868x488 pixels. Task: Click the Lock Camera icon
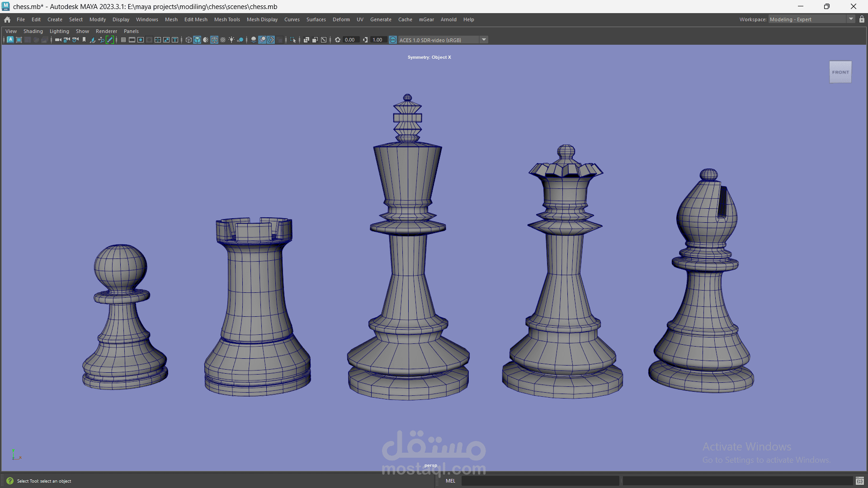[x=66, y=40]
